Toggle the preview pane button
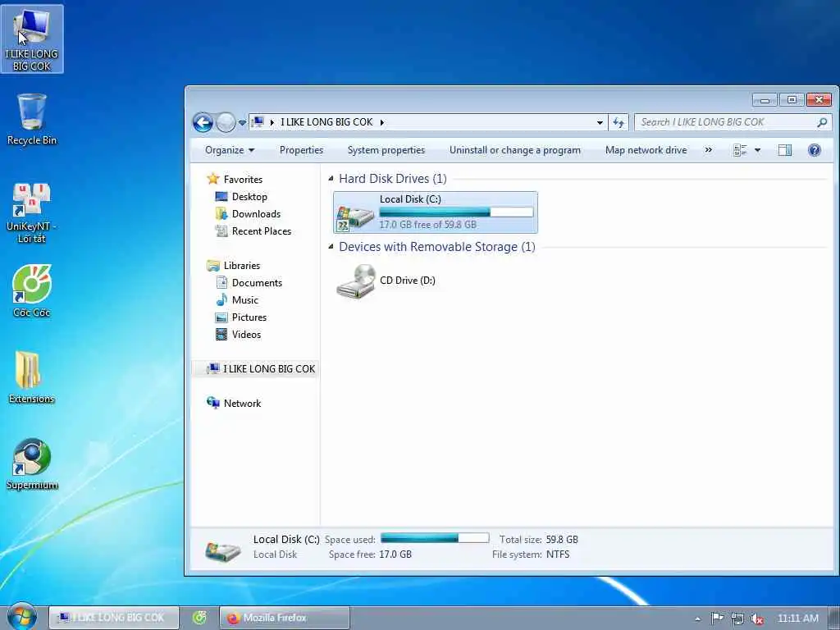 (784, 151)
